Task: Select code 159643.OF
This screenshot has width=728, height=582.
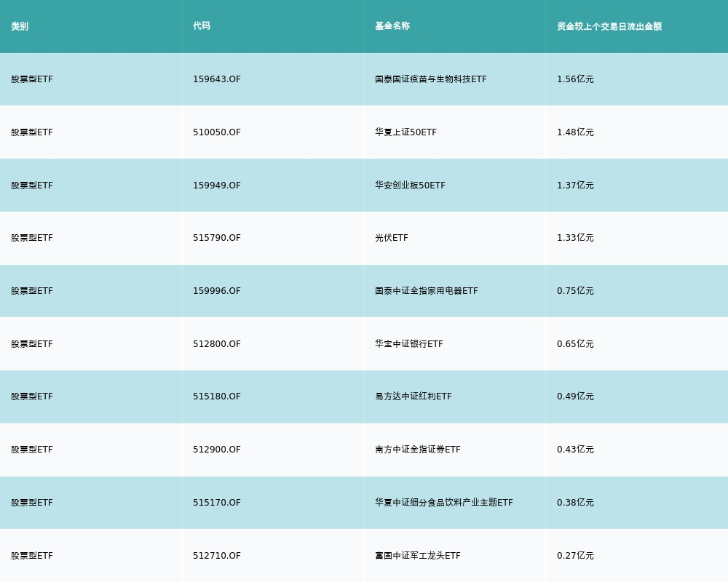Action: pos(217,79)
